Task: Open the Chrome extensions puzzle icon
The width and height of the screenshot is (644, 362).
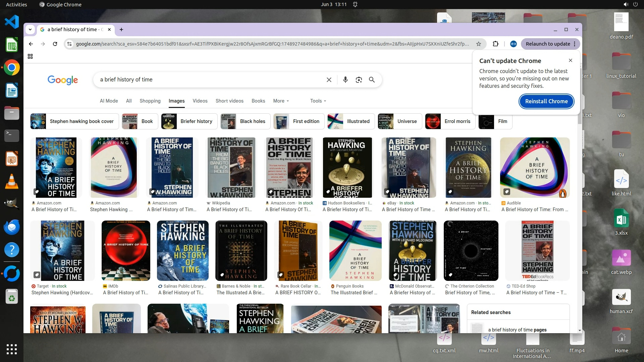Action: click(495, 44)
